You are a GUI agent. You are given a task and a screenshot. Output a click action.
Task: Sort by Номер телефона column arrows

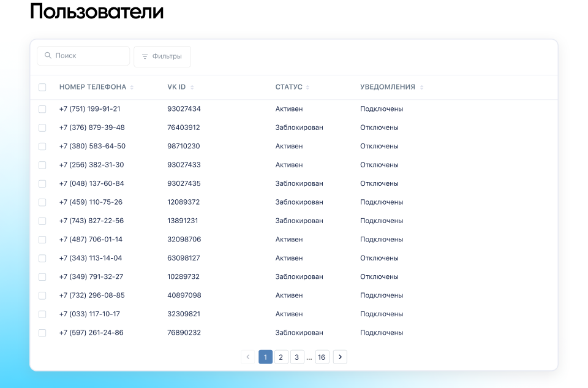click(x=132, y=88)
